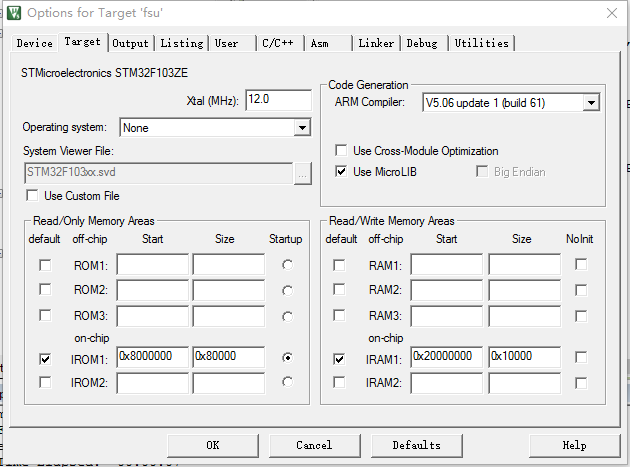Edit the IRAM1 Size field
The width and height of the screenshot is (630, 467).
(524, 357)
